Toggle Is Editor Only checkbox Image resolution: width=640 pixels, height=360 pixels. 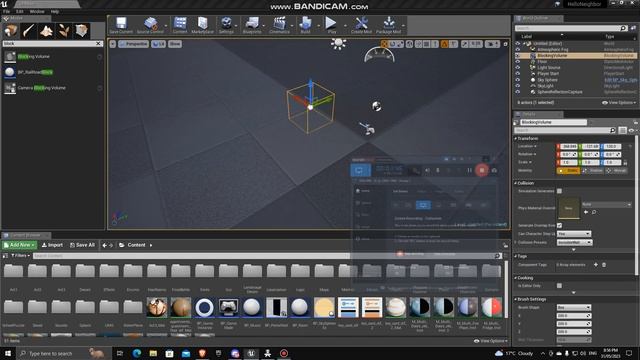[x=559, y=286]
